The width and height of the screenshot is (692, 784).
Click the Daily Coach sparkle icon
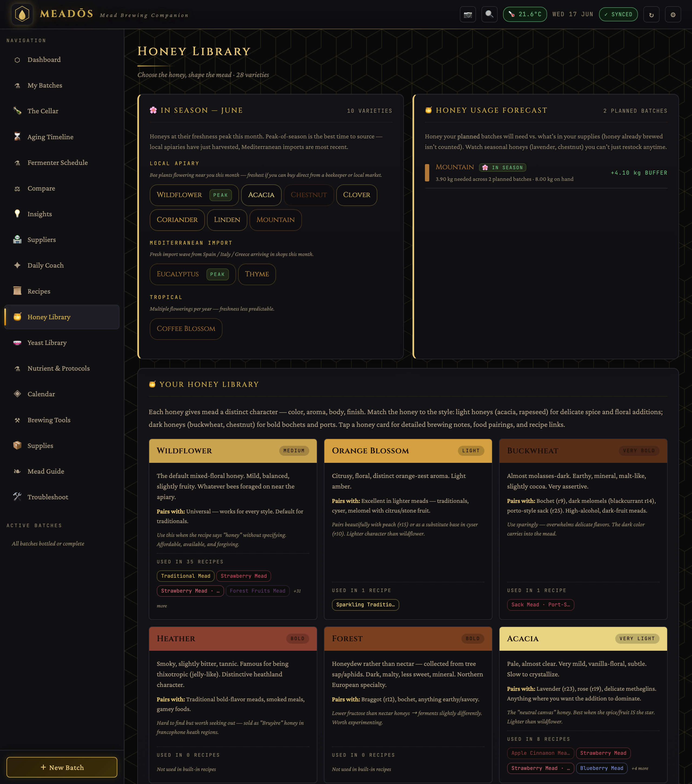pos(17,265)
